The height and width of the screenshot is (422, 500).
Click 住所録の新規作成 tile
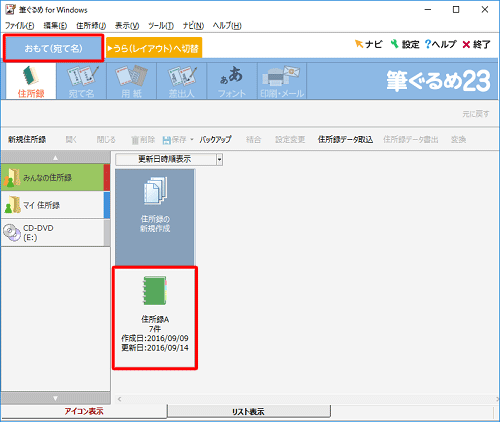155,217
